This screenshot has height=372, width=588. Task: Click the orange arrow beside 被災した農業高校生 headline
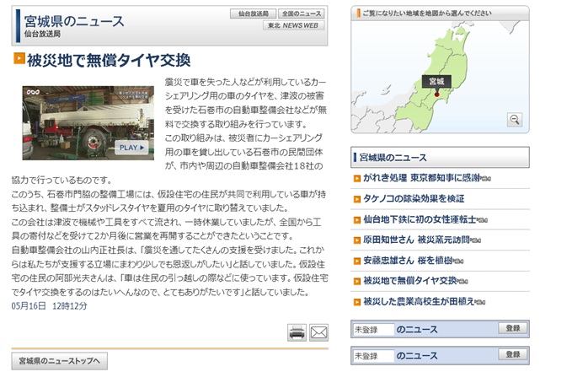click(x=357, y=302)
